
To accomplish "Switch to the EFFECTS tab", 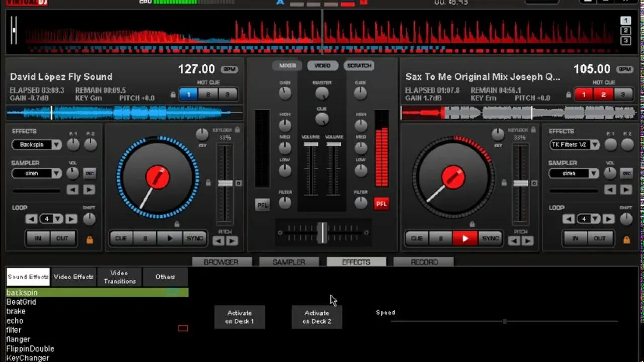I will [x=356, y=262].
